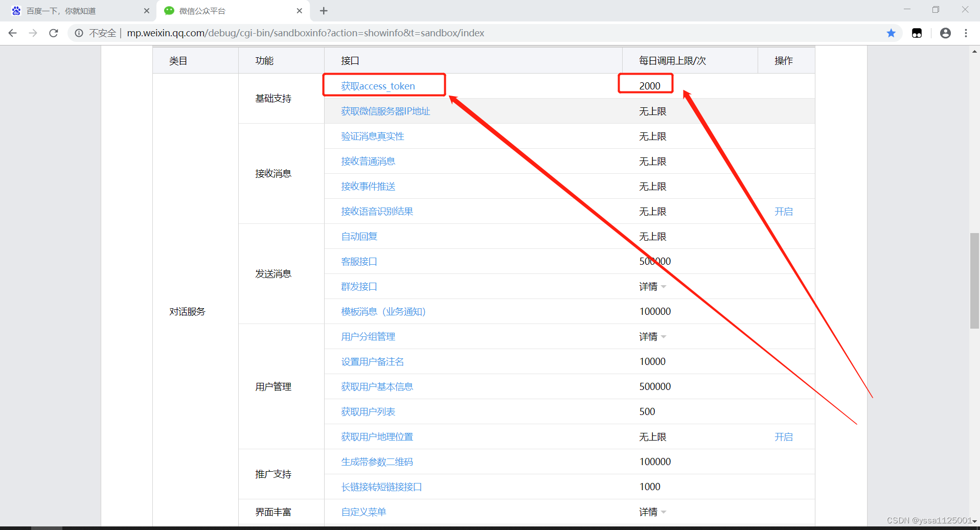The image size is (980, 530).
Task: Switch to the 百度一下，你就知道 tab
Action: click(79, 11)
